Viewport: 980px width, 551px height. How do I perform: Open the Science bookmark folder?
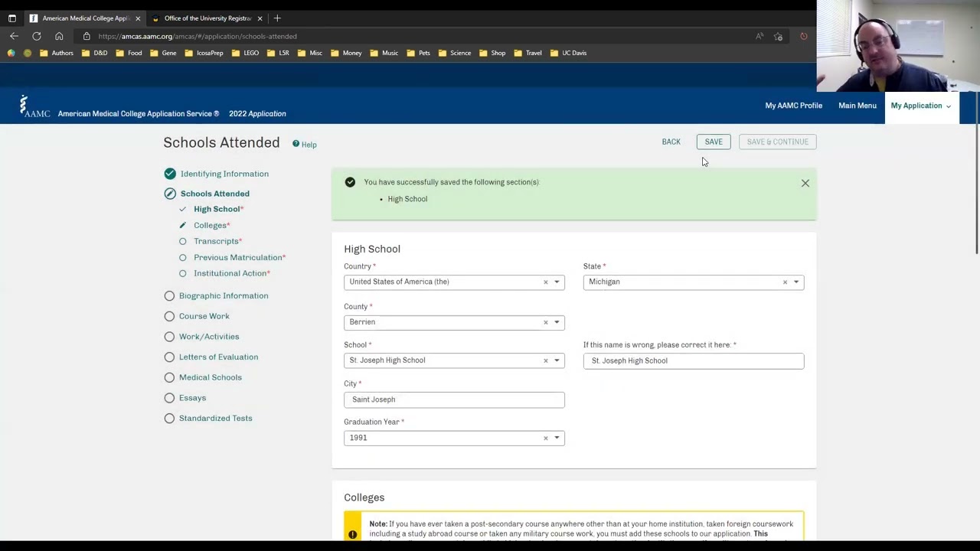coord(455,53)
